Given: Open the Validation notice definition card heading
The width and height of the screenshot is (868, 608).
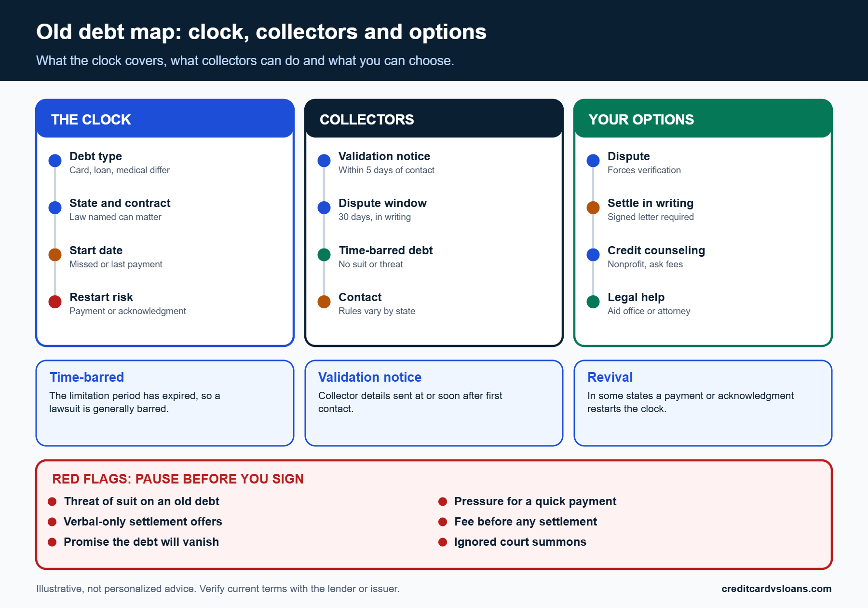Looking at the screenshot, I should (370, 377).
